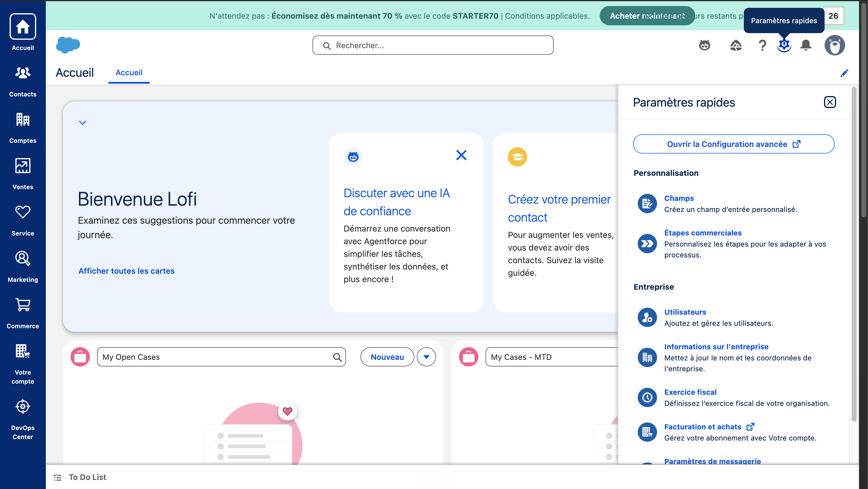This screenshot has width=868, height=489.
Task: Click the Facturation et achats icon
Action: coord(647,432)
